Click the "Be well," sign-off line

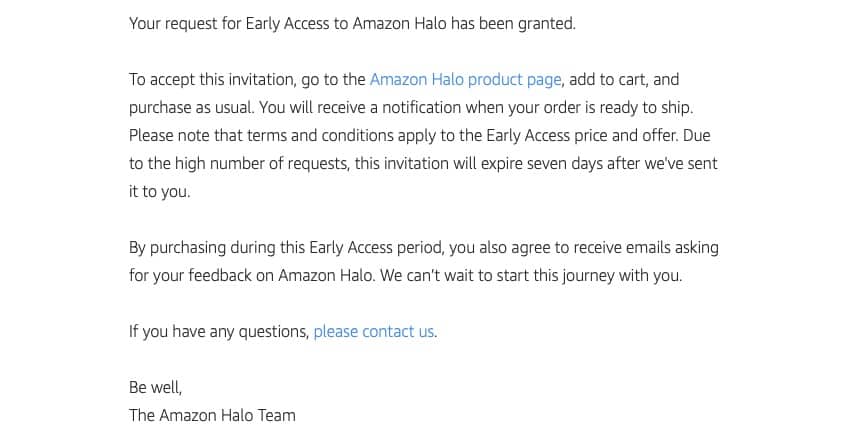[155, 387]
